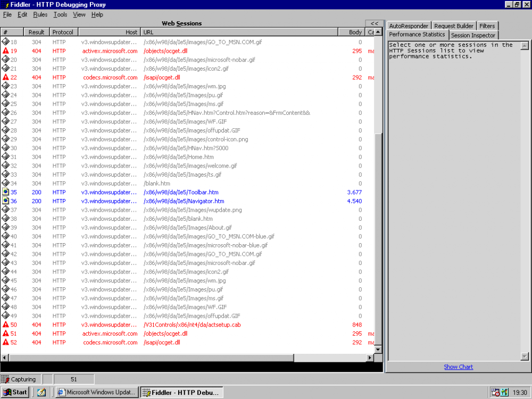This screenshot has width=532, height=399.
Task: Click the page icon of session 36 Navigator.htm
Action: tap(6, 201)
